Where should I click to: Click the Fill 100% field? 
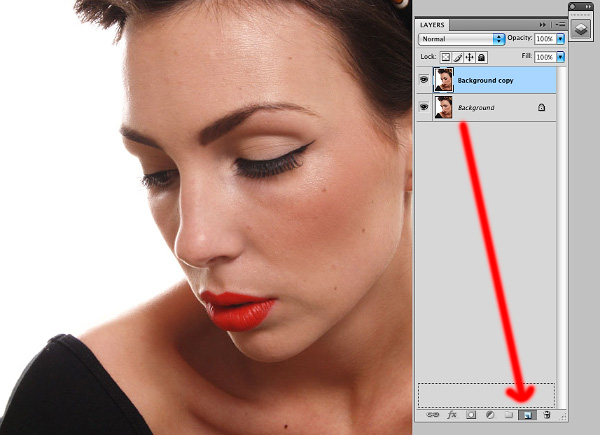point(545,57)
